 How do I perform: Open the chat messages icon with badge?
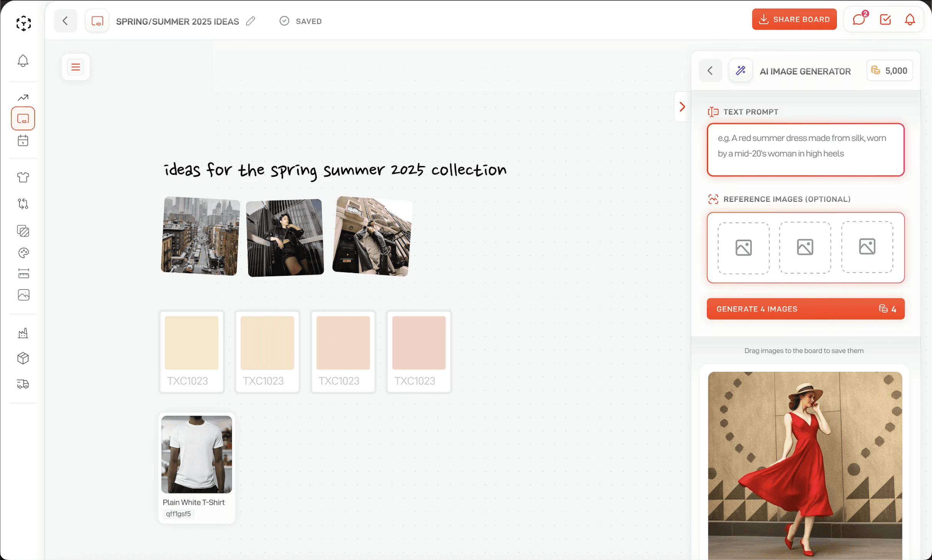[x=859, y=20]
